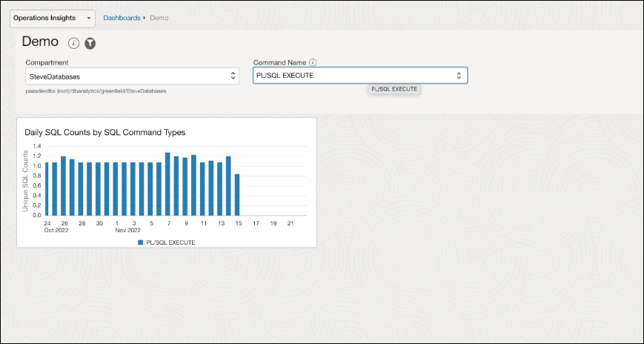Open the Operations Insights service menu
This screenshot has width=644, height=344.
(52, 18)
